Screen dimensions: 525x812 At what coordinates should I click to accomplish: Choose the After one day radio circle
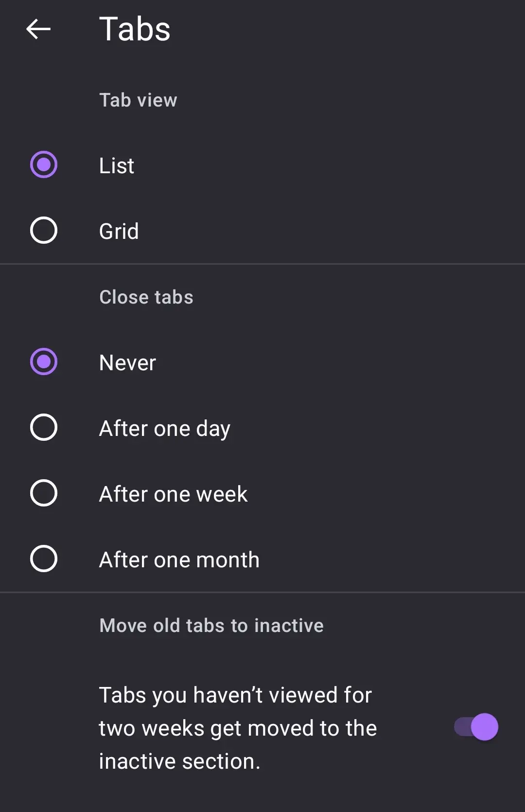44,427
